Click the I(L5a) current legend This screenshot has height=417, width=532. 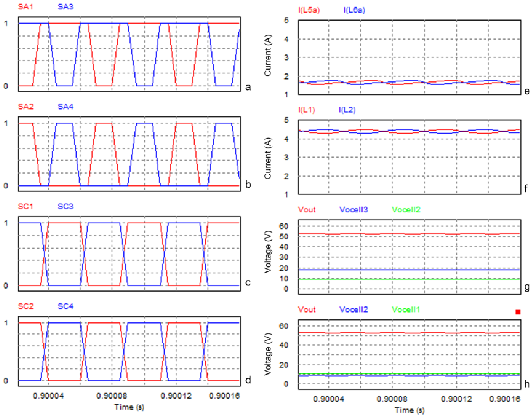pos(309,10)
